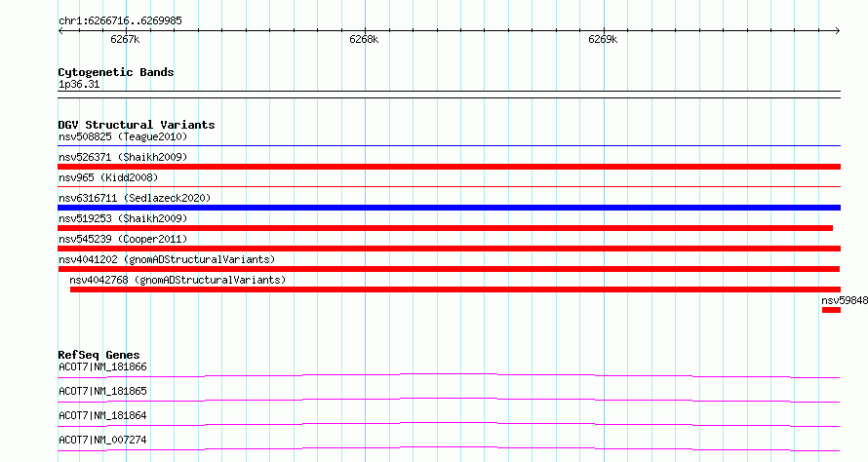Open ACOT7|NM_181864 transcript label

coord(102,415)
